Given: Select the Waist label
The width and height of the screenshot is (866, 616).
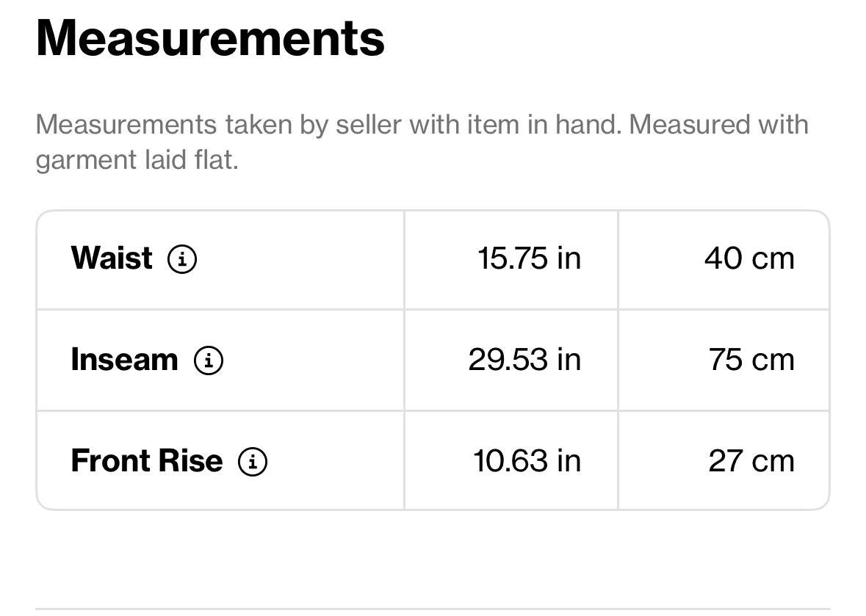Looking at the screenshot, I should point(112,258).
